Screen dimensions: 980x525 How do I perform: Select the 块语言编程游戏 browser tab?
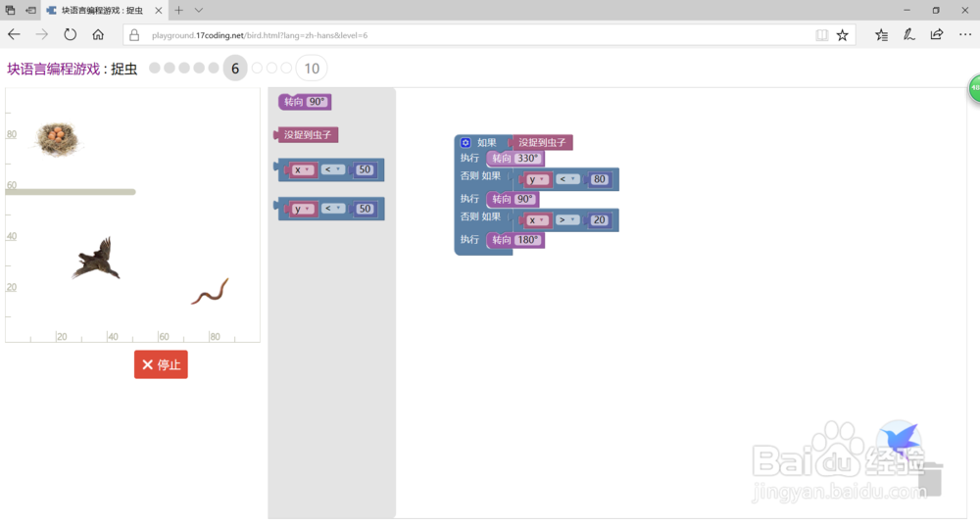click(x=98, y=10)
